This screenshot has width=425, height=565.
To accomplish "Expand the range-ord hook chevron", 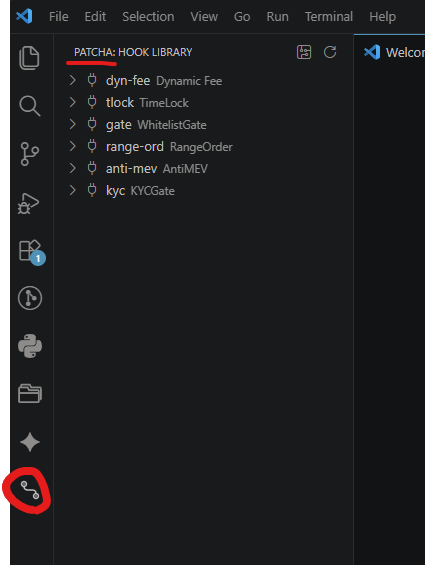I will (x=72, y=146).
